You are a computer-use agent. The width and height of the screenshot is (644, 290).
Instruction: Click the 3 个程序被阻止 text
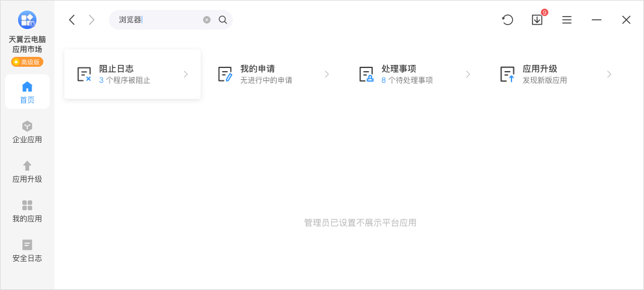(125, 80)
